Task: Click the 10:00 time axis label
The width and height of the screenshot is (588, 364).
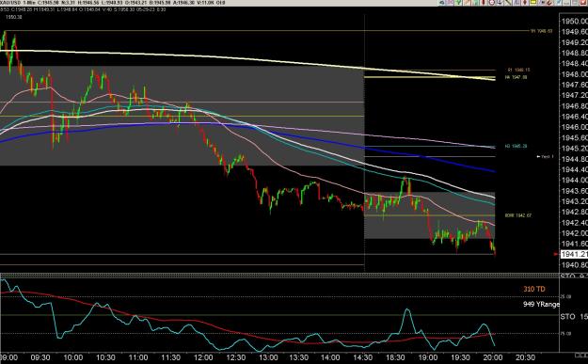Action: [72, 357]
